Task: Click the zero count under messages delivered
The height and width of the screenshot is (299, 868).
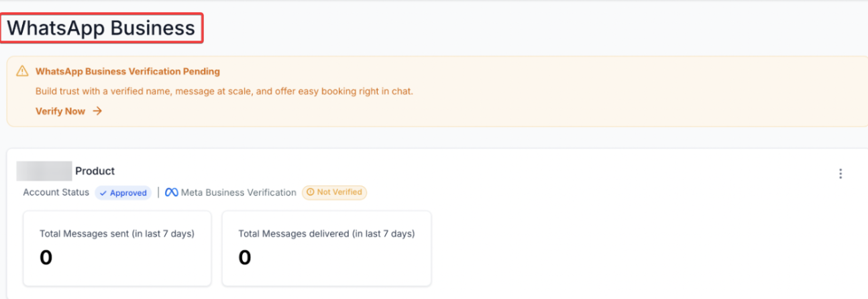Action: (x=245, y=258)
